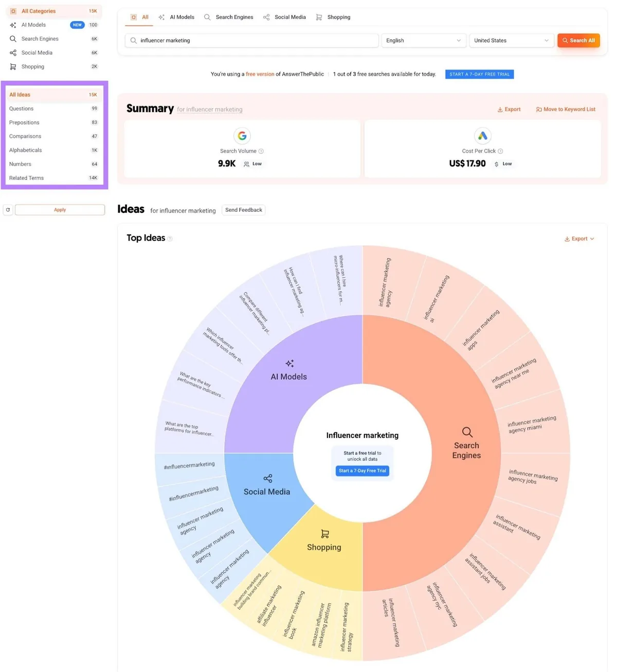
Task: Switch to the Social Media tab
Action: [284, 17]
